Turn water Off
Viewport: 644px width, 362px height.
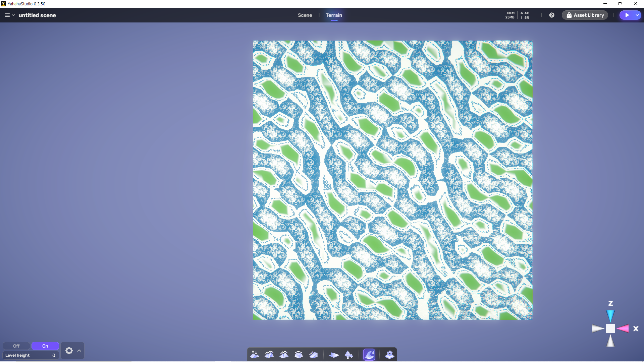click(16, 346)
